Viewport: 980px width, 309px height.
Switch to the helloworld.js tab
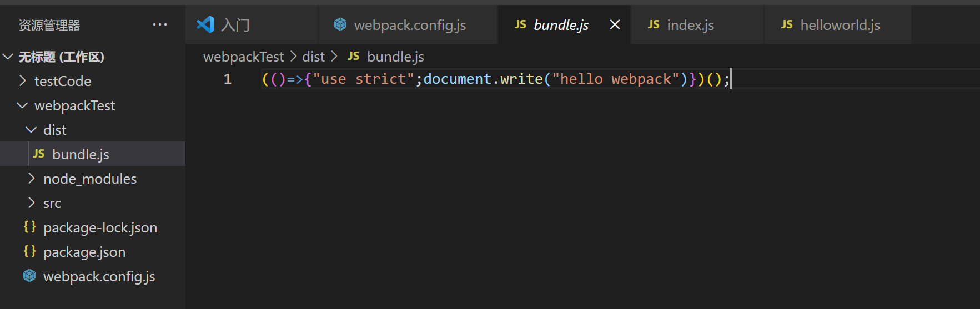pos(838,25)
